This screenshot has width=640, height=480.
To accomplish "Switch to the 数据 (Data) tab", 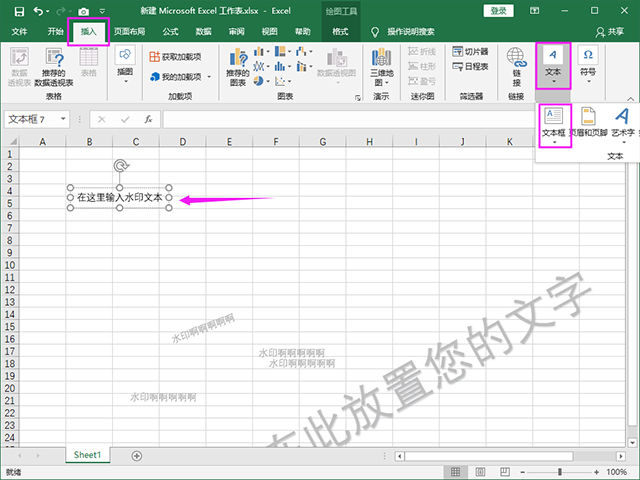I will tap(203, 31).
